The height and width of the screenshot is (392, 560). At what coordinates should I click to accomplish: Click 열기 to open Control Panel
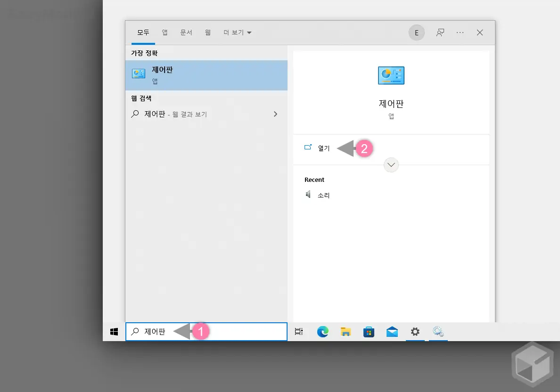pyautogui.click(x=323, y=148)
